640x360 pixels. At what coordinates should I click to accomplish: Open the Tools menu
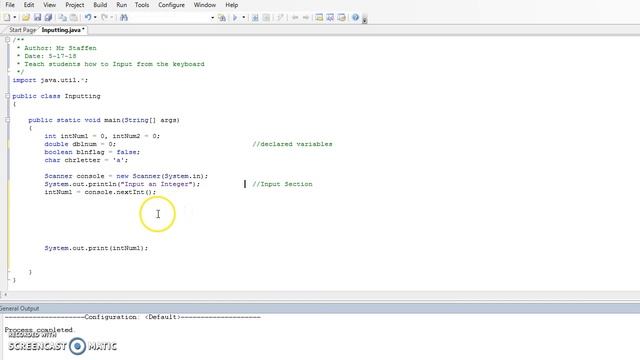click(142, 5)
